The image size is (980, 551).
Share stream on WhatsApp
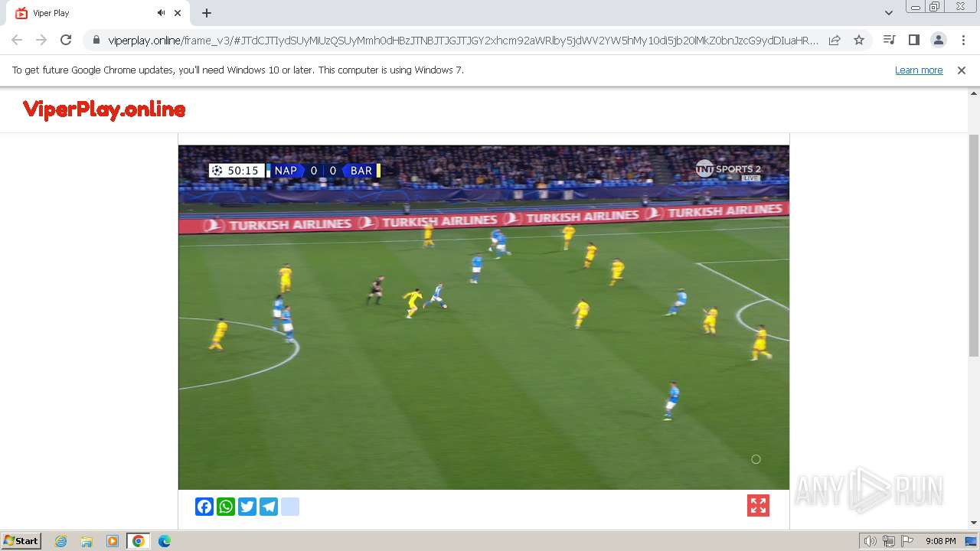click(226, 507)
